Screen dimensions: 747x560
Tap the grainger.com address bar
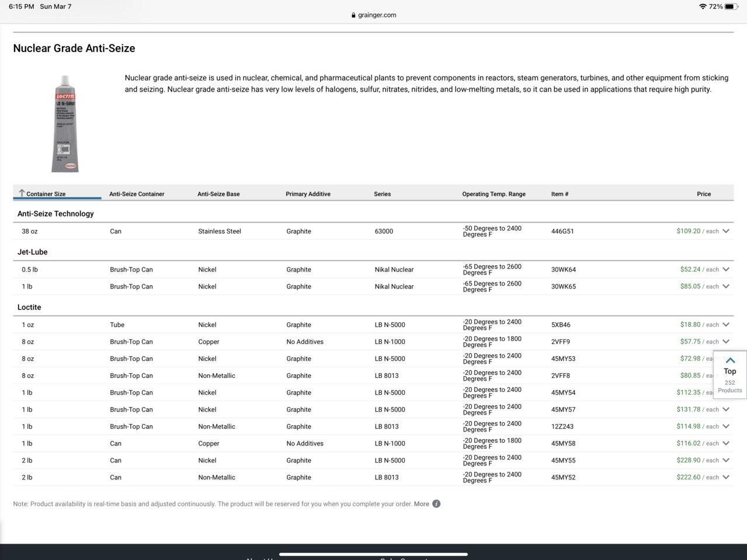pyautogui.click(x=374, y=15)
